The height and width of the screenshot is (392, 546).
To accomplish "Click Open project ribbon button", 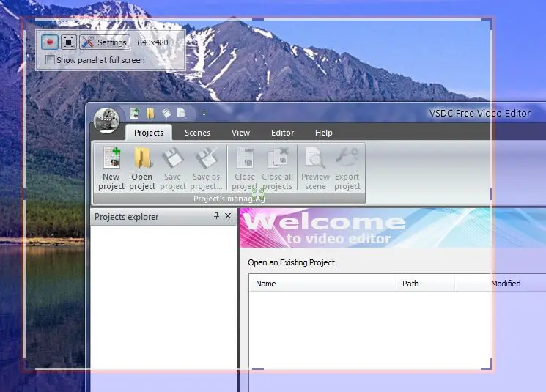I will (142, 169).
